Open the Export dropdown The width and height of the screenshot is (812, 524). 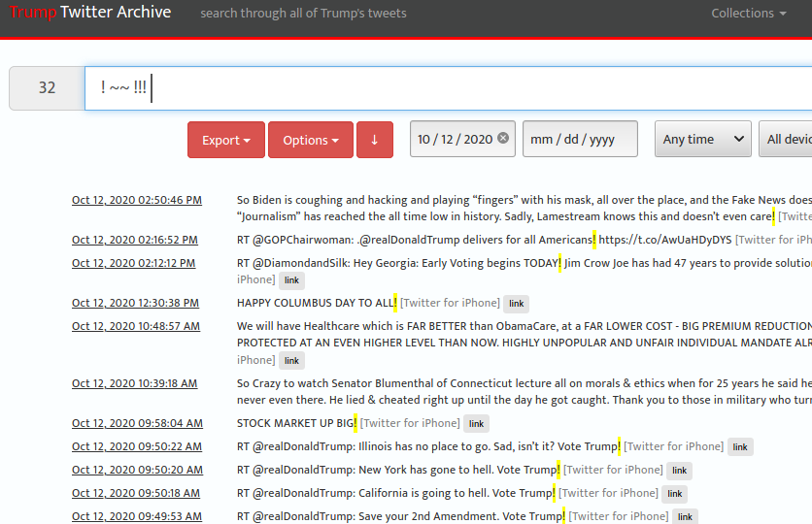[x=225, y=140]
